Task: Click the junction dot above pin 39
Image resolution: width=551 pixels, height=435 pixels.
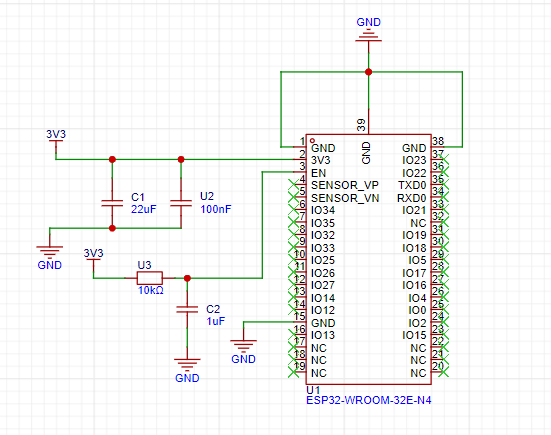Action: coord(368,72)
